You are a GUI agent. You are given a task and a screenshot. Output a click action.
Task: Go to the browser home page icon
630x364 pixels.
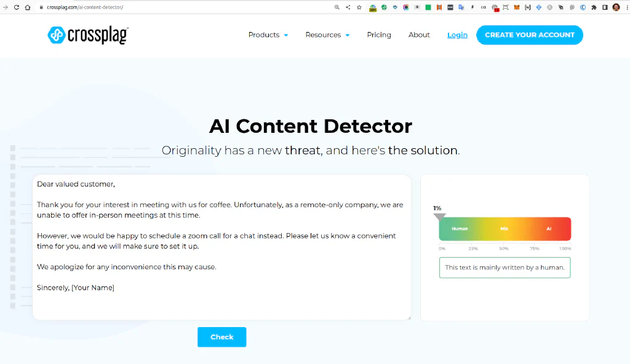pyautogui.click(x=28, y=7)
